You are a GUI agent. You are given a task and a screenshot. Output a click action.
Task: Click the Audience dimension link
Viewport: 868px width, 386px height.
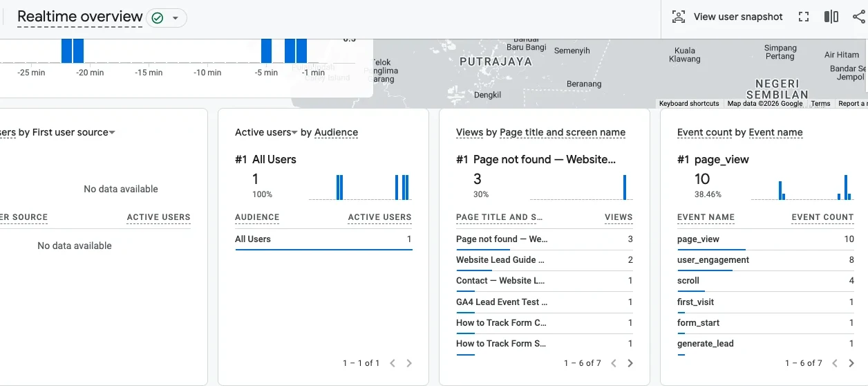336,132
